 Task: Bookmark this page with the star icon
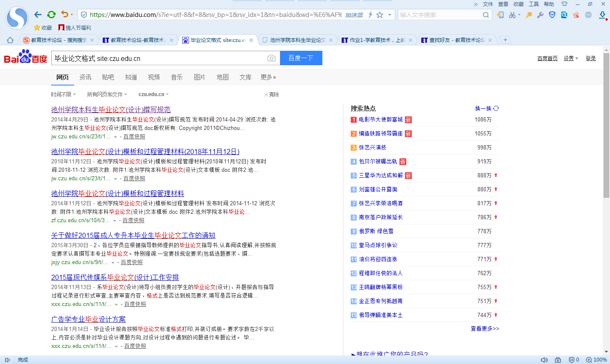[380, 15]
